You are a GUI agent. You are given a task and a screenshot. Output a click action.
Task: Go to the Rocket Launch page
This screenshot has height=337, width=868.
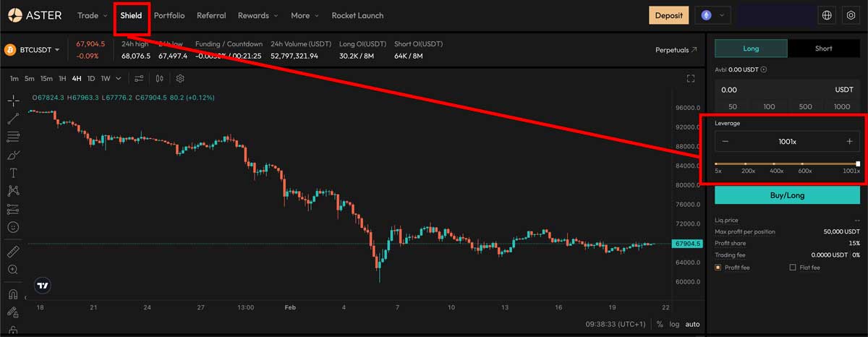click(357, 15)
